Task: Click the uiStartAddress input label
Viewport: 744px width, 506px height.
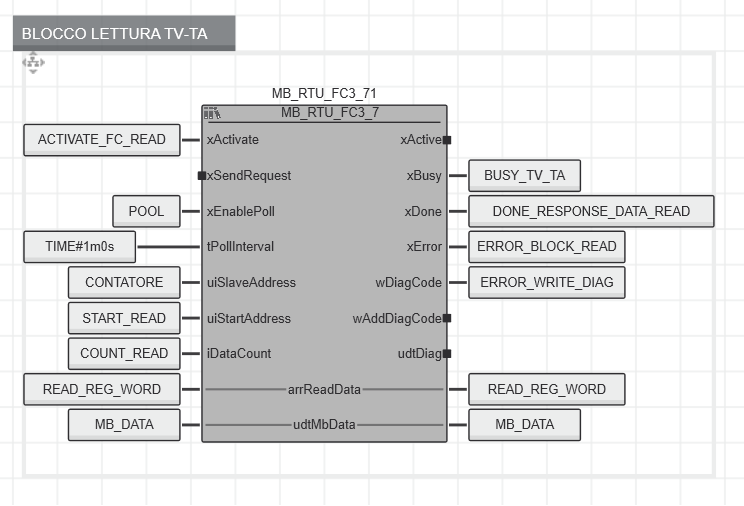Action: [x=249, y=318]
